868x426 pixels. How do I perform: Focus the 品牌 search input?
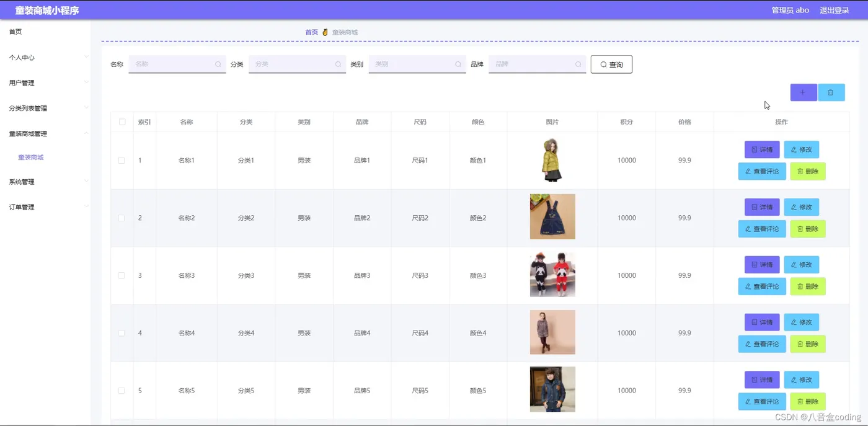pyautogui.click(x=537, y=64)
